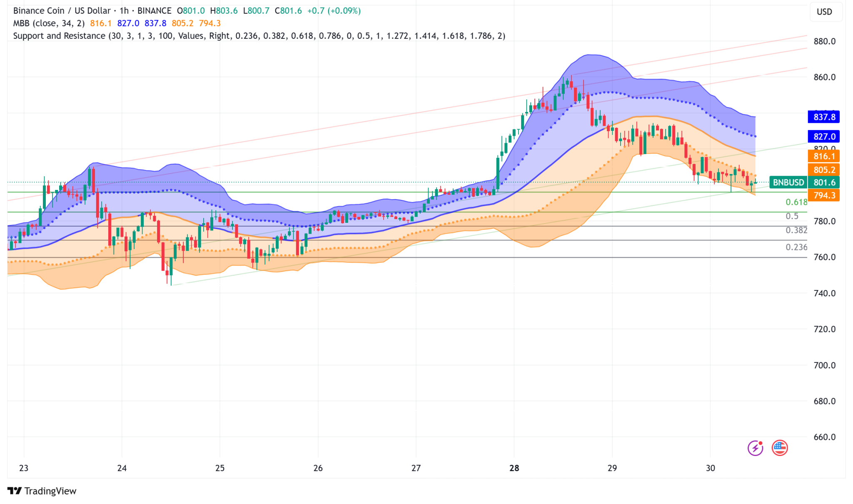The height and width of the screenshot is (504, 853).
Task: Click the 0.618 Fibonacci level label
Action: point(796,202)
